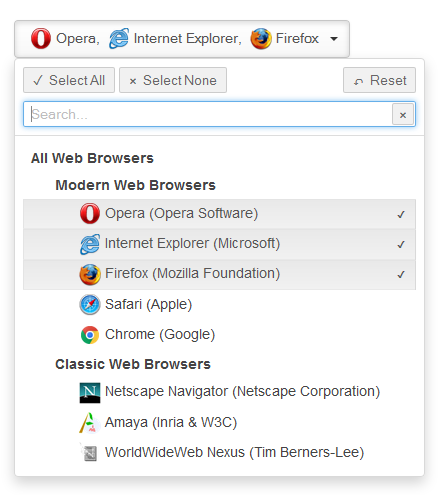443x495 pixels.
Task: Uncheck Internet Explorer (Microsoft) checkmark
Action: pyautogui.click(x=401, y=244)
